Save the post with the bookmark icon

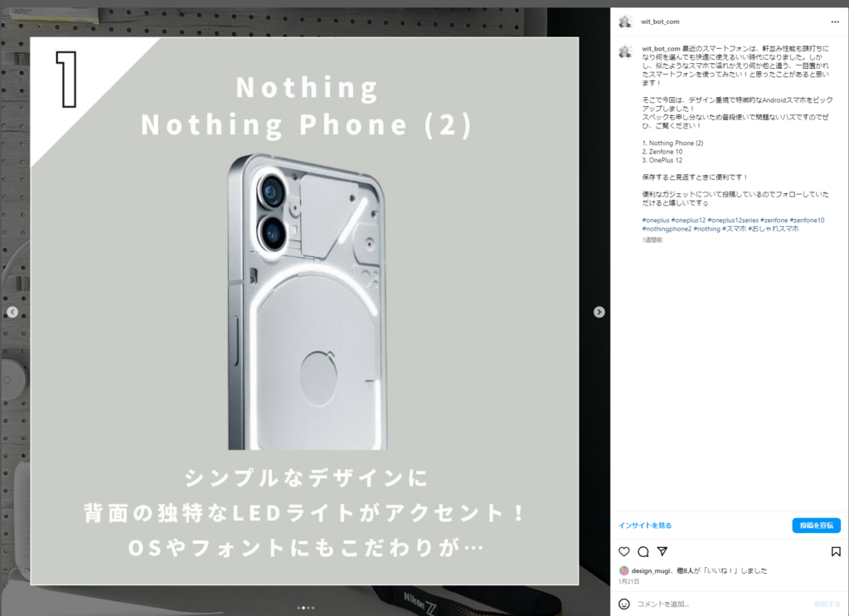pos(836,551)
